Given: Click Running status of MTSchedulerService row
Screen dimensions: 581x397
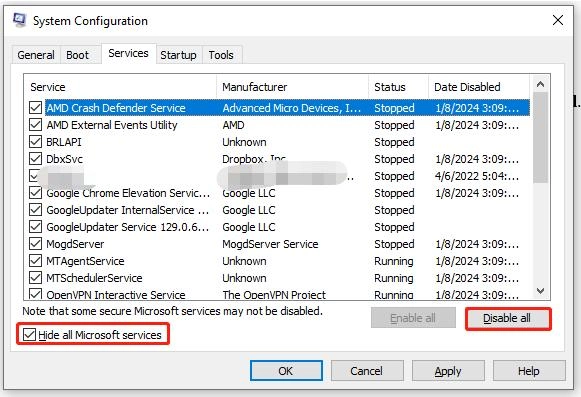Looking at the screenshot, I should (394, 278).
